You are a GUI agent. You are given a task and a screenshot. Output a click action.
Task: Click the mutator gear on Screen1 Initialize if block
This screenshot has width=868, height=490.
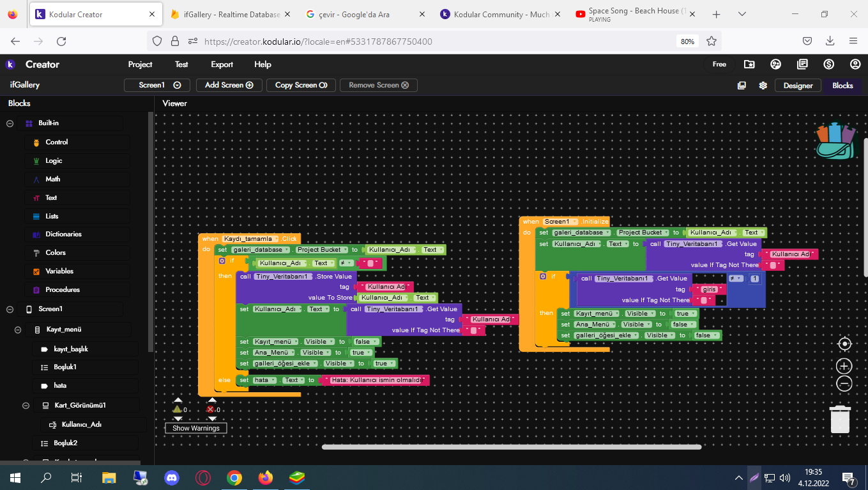[543, 277]
